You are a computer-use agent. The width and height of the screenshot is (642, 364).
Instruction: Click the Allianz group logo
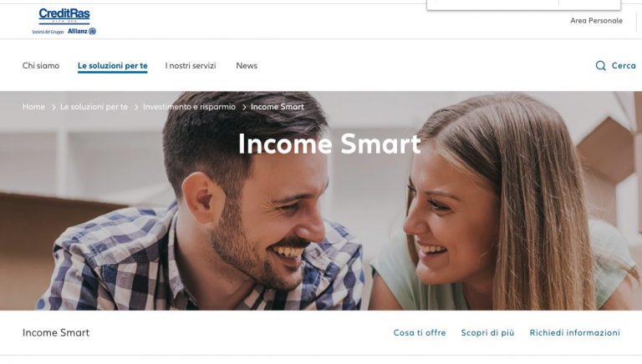tap(81, 31)
